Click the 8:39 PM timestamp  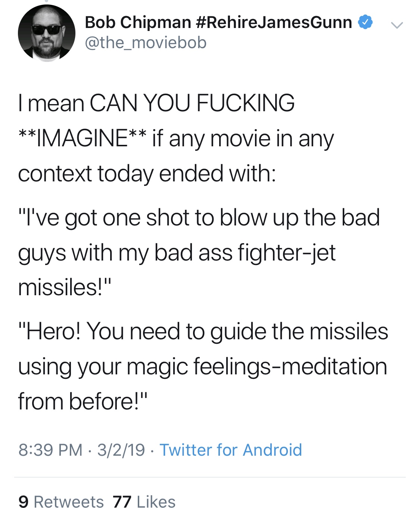[50, 450]
